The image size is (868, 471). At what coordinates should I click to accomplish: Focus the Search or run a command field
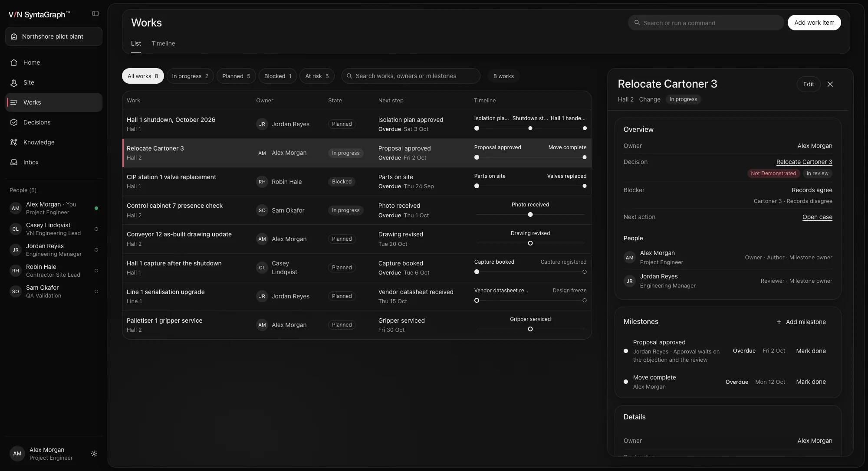706,23
